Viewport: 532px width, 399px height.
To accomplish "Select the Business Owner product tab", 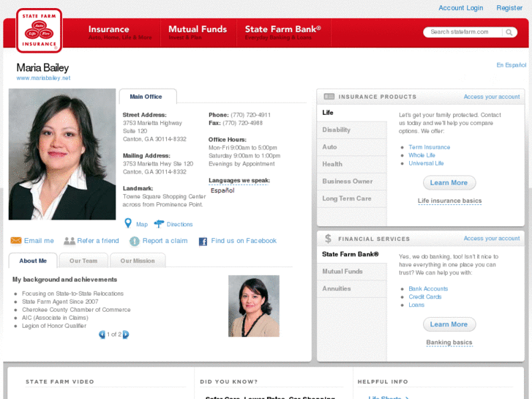I will click(x=352, y=182).
